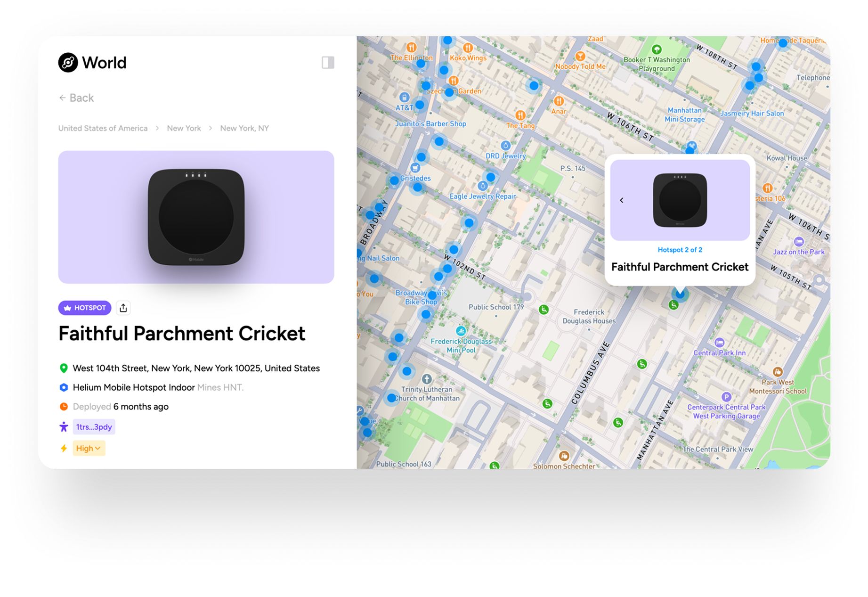The image size is (868, 597).
Task: Open owner wallet 1trs...3pdy
Action: 94,427
